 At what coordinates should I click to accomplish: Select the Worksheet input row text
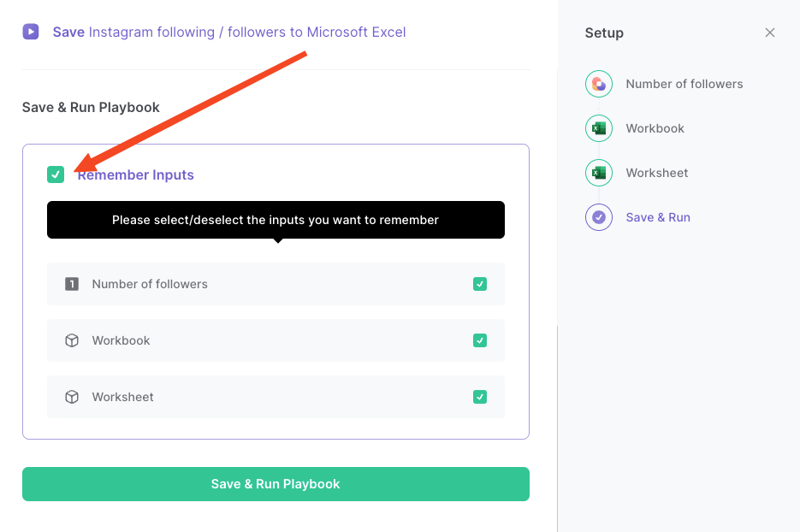click(122, 397)
